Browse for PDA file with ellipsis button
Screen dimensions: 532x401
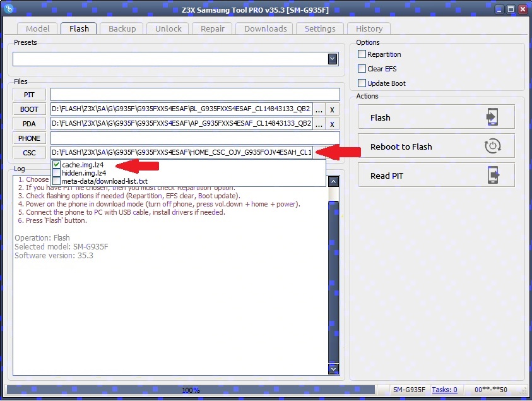(319, 124)
